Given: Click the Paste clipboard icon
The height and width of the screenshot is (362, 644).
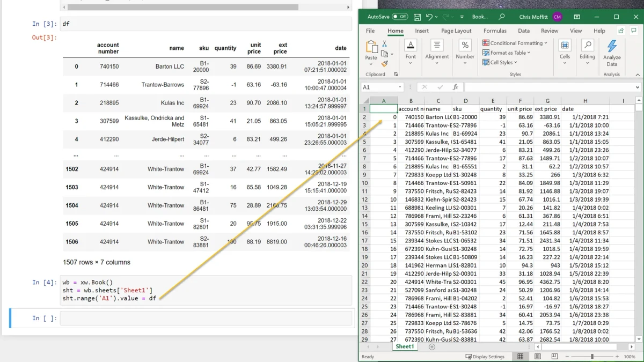Looking at the screenshot, I should point(371,47).
